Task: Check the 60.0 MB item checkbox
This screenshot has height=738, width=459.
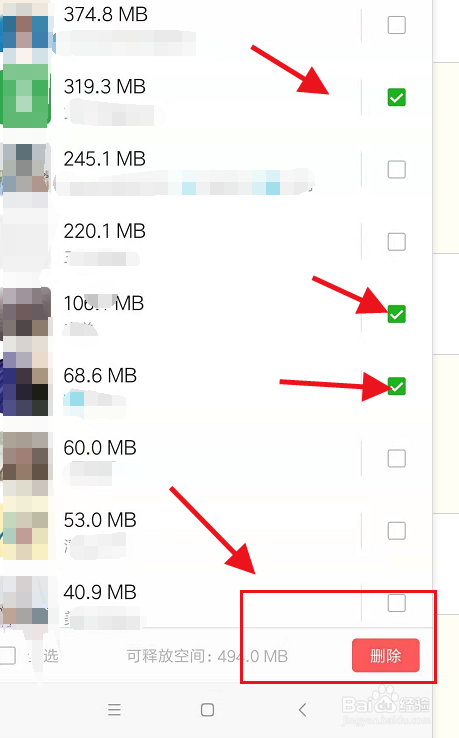Action: pos(396,458)
